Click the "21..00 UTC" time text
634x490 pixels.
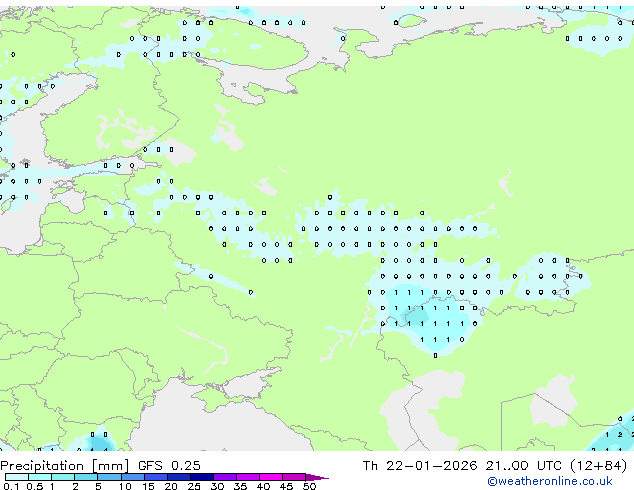click(x=524, y=466)
